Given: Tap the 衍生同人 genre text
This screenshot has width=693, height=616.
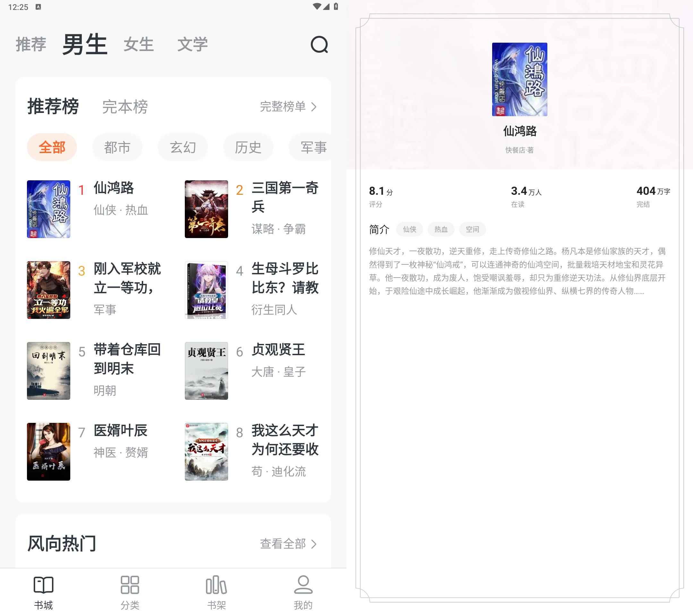Looking at the screenshot, I should 274,310.
